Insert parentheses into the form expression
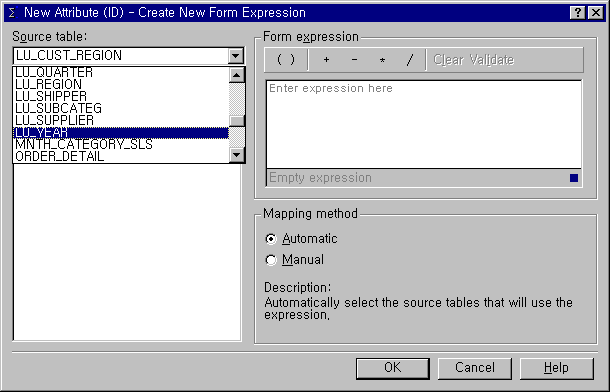This screenshot has height=392, width=610. pos(286,60)
